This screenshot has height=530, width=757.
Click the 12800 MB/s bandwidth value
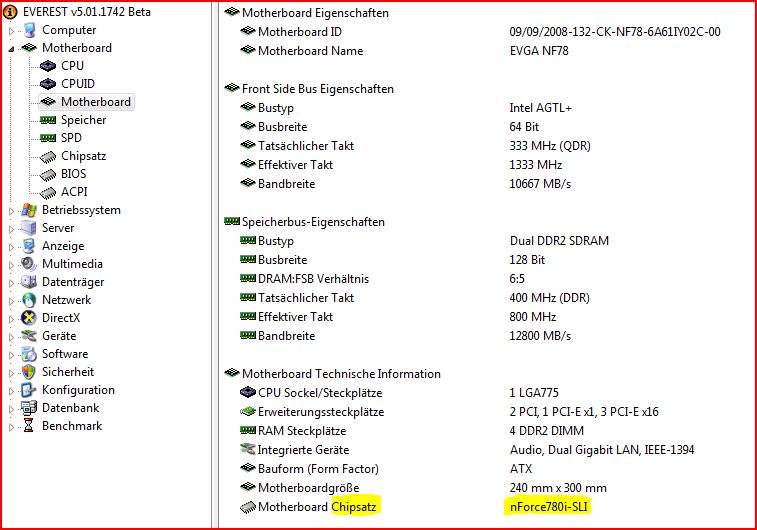540,336
